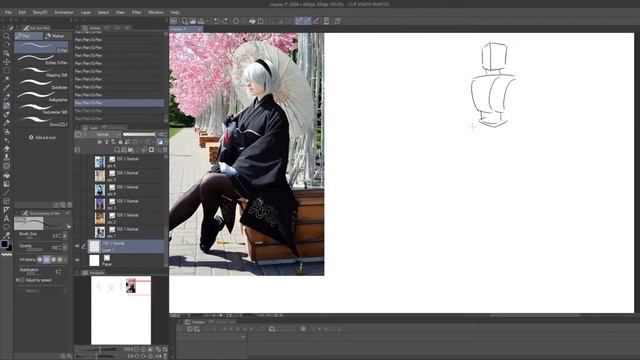
Task: Click the transparent color checker swatch
Action: [x=7, y=254]
